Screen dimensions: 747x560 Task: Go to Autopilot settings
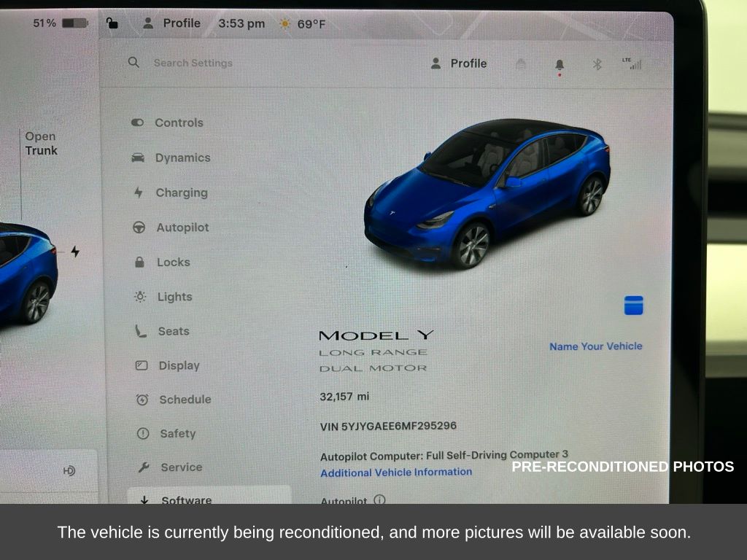pos(171,227)
